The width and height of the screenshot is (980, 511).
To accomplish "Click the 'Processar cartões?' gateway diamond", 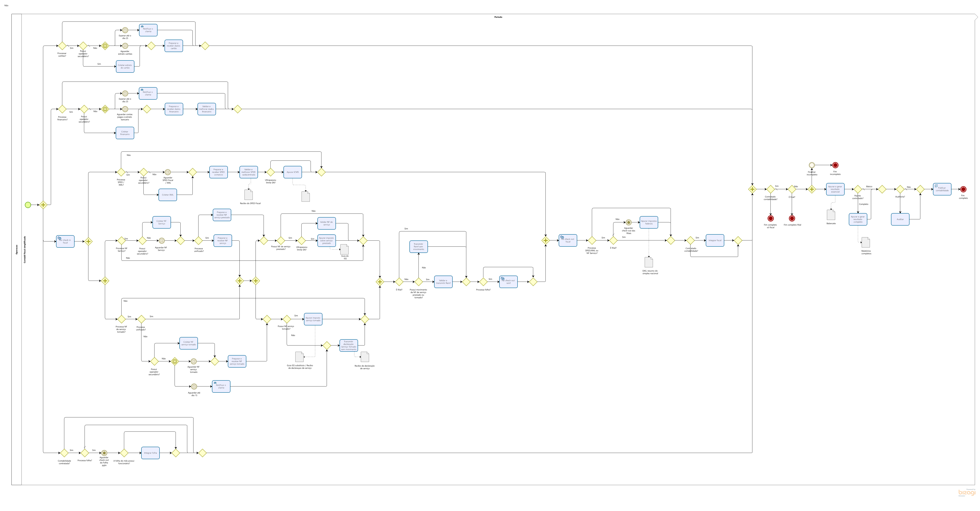I will (x=62, y=46).
